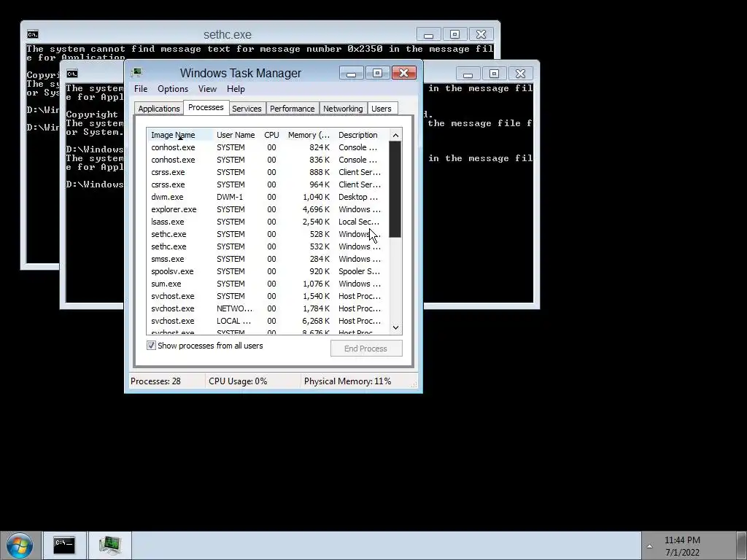Maximize the middle console window
Image resolution: width=747 pixels, height=560 pixels.
494,74
